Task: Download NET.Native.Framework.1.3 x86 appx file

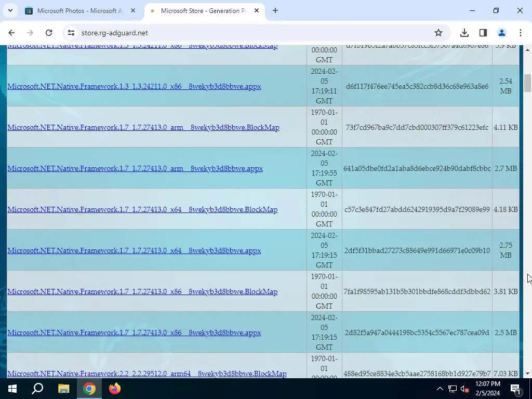Action: click(134, 86)
